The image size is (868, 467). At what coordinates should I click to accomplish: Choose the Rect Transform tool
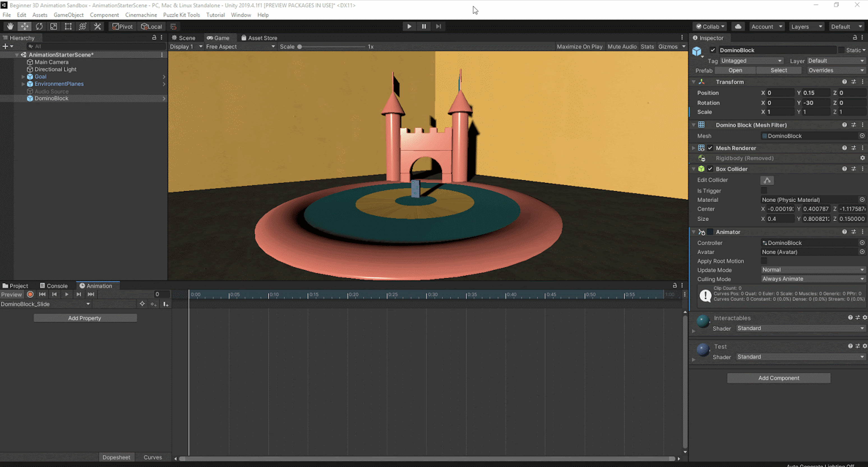pos(68,26)
